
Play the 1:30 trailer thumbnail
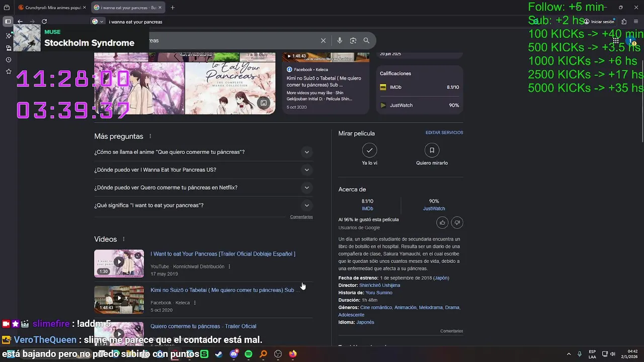click(x=119, y=263)
